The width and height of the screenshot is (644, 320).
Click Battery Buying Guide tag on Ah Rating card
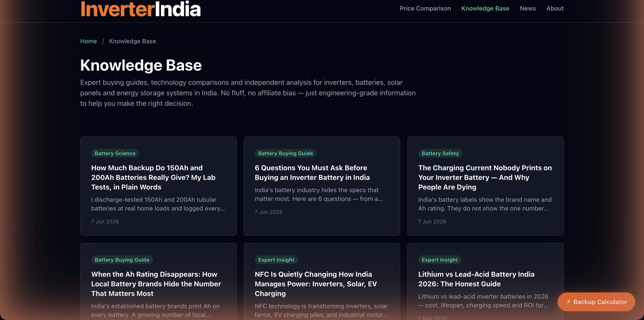(122, 260)
